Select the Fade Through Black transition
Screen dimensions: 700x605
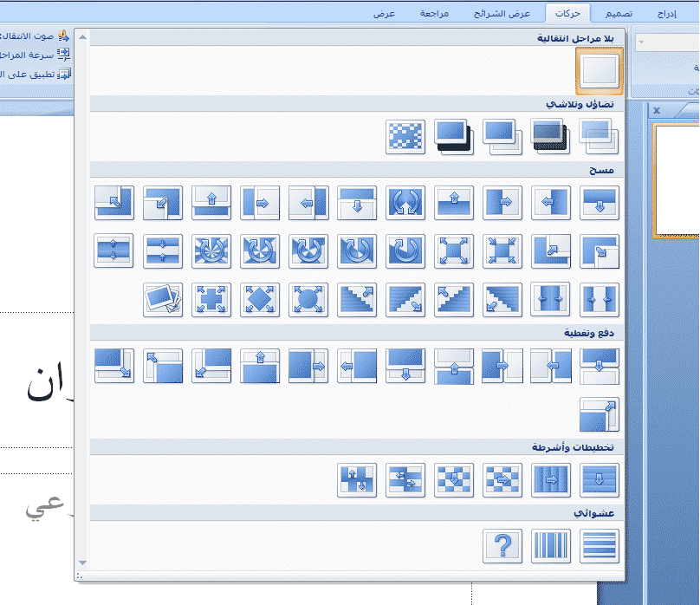pyautogui.click(x=551, y=136)
